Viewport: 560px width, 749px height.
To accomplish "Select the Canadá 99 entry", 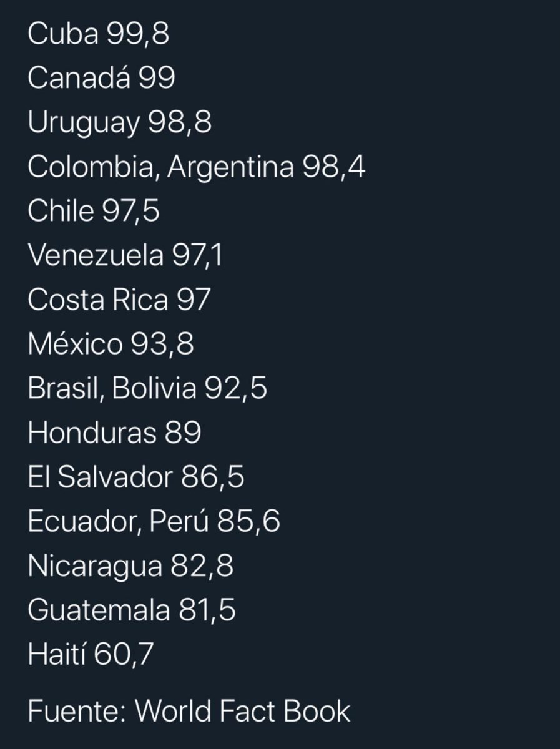I will [x=101, y=79].
